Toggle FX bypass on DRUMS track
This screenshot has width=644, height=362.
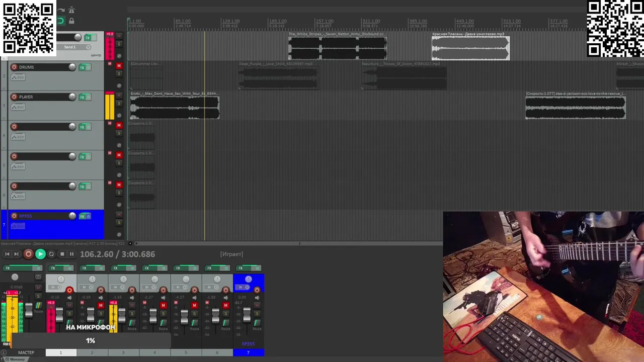[x=88, y=67]
